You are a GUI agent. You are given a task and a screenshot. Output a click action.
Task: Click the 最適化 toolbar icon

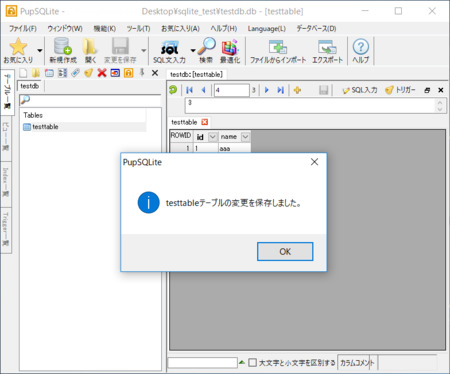coord(230,51)
